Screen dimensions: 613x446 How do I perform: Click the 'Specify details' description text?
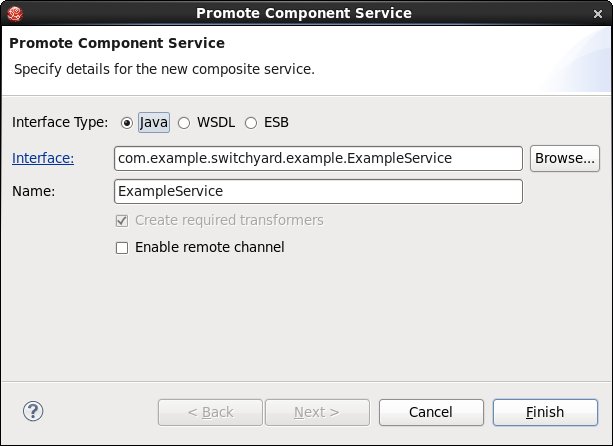(164, 69)
